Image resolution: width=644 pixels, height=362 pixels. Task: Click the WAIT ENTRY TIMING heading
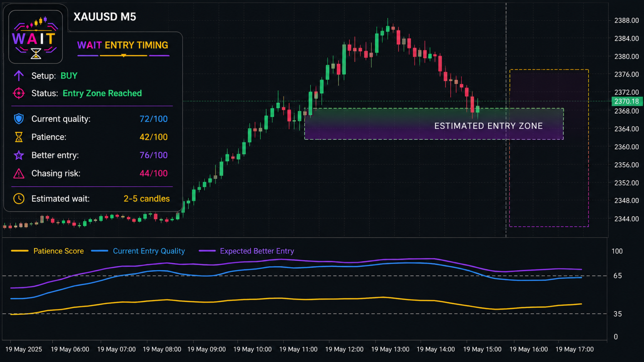click(122, 45)
